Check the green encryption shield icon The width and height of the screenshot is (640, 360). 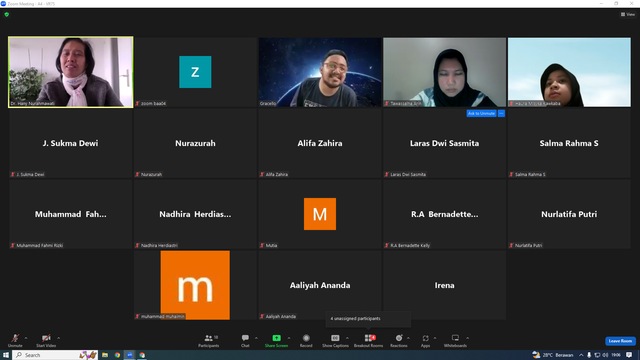click(x=7, y=14)
